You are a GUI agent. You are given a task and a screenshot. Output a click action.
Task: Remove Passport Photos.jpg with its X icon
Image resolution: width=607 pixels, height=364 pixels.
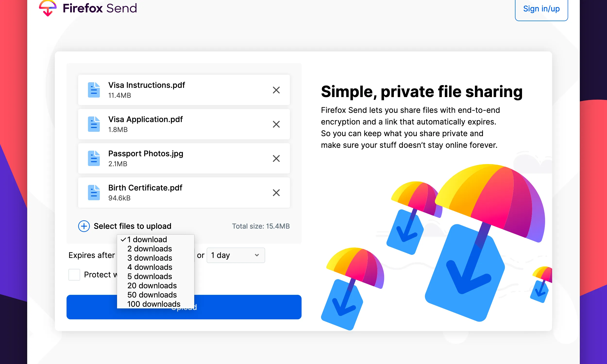click(276, 158)
